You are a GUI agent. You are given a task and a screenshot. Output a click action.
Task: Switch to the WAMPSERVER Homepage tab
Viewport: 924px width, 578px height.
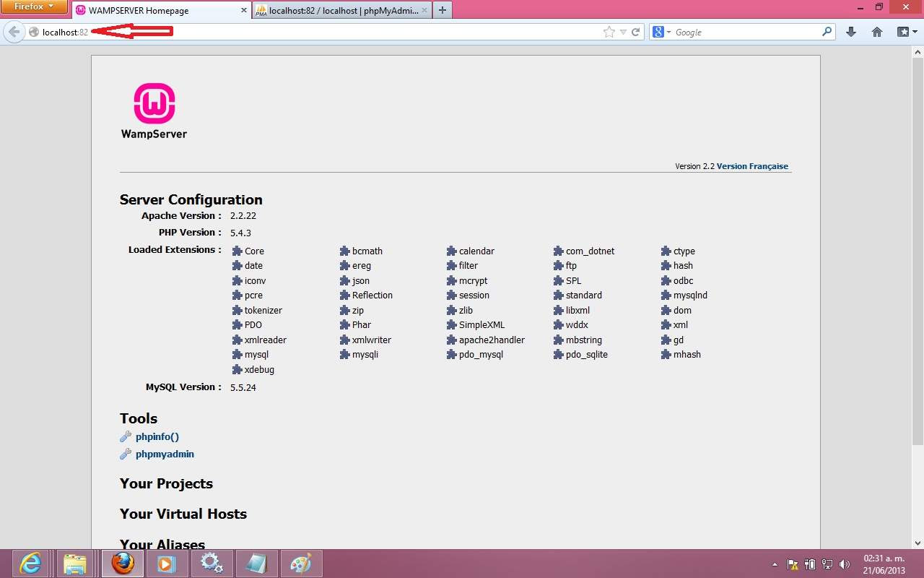point(161,10)
